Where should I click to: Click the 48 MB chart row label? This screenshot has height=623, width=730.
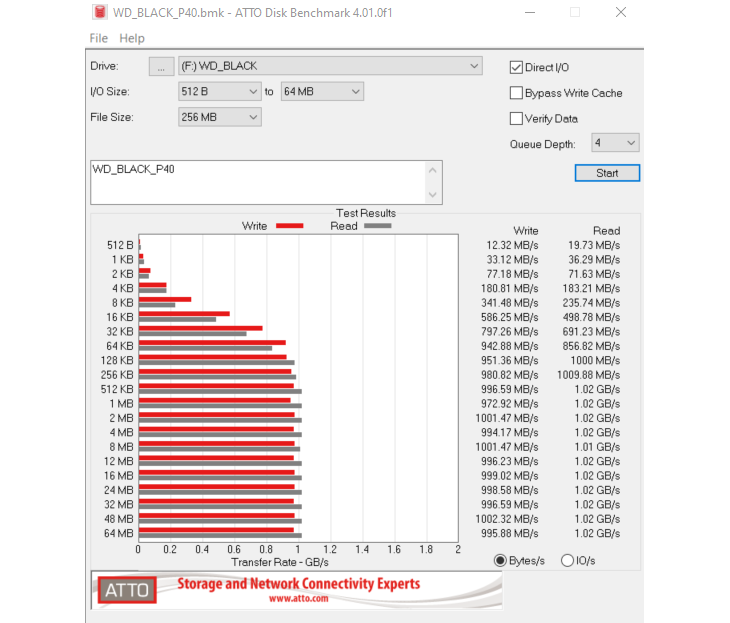click(x=119, y=519)
